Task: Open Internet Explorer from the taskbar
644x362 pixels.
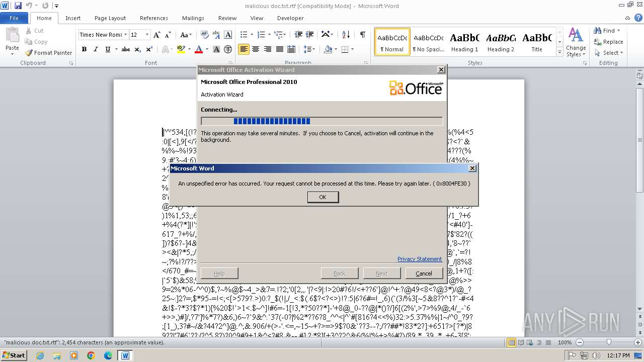Action: (40, 355)
